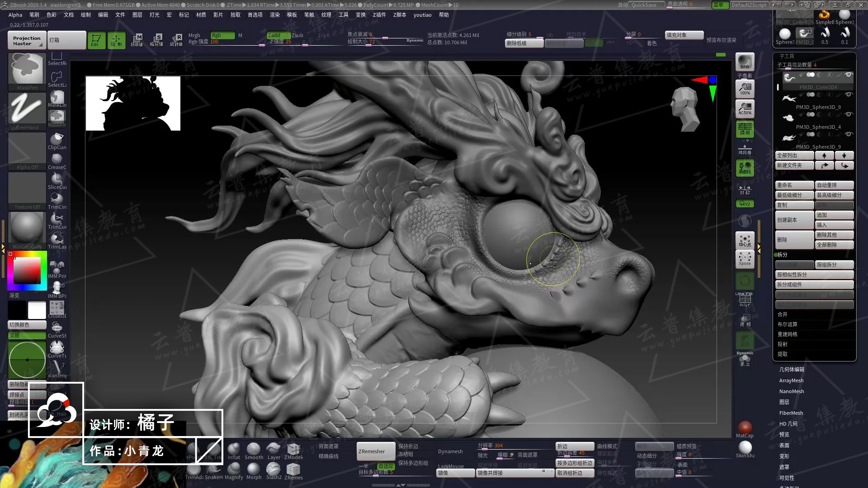Click the Edit mode button
Image resolution: width=868 pixels, height=488 pixels.
click(x=96, y=40)
